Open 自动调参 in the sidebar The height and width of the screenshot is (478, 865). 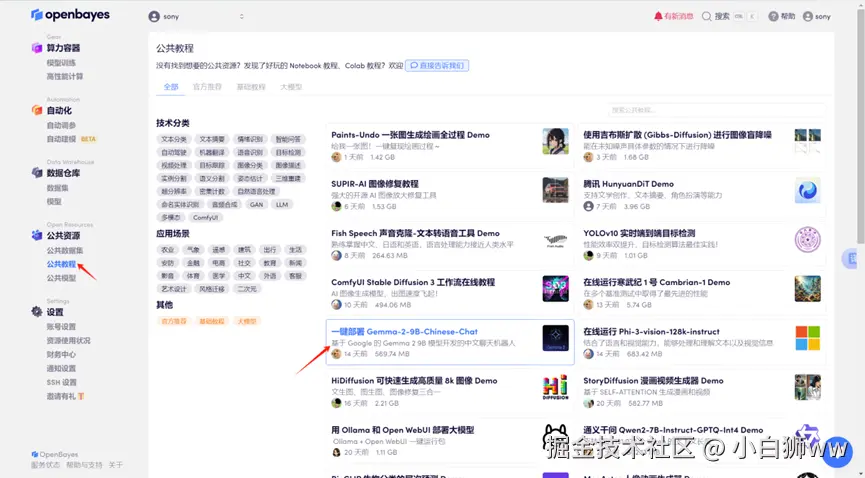(x=61, y=125)
